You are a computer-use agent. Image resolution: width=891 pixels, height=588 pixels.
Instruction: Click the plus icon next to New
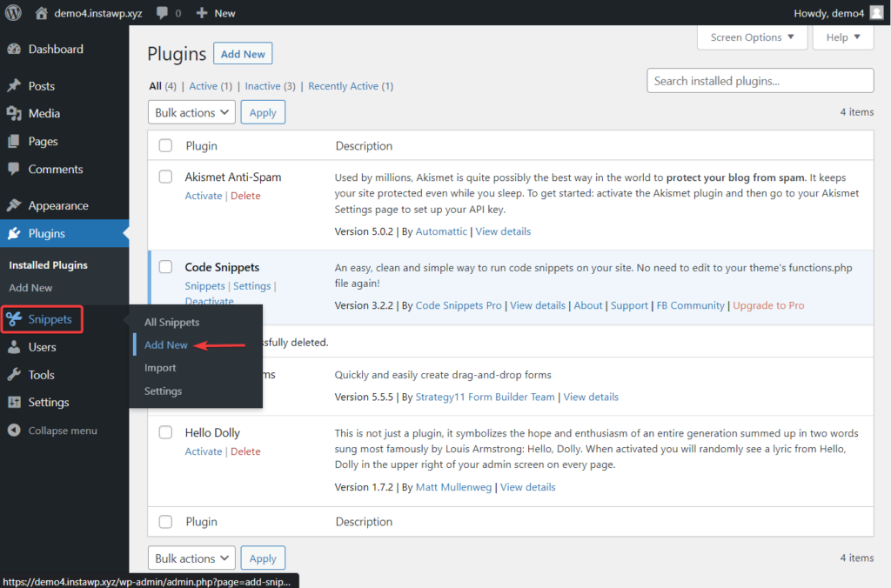point(202,12)
